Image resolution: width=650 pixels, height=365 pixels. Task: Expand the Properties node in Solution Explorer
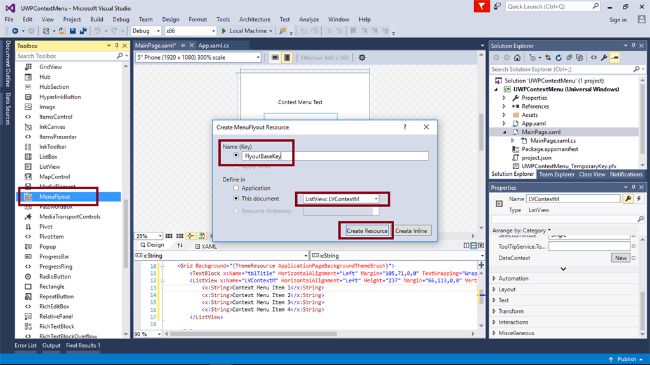(504, 98)
